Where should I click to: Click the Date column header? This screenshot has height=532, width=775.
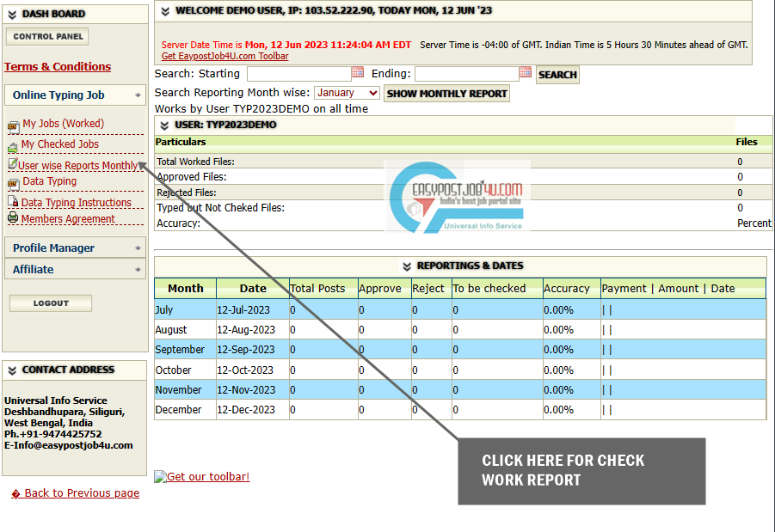[253, 289]
